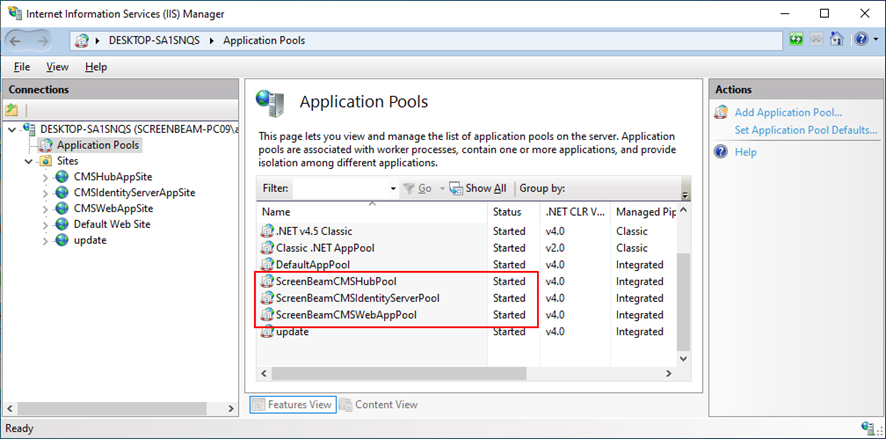This screenshot has width=886, height=439.
Task: Open the Help link in Actions
Action: coord(745,152)
